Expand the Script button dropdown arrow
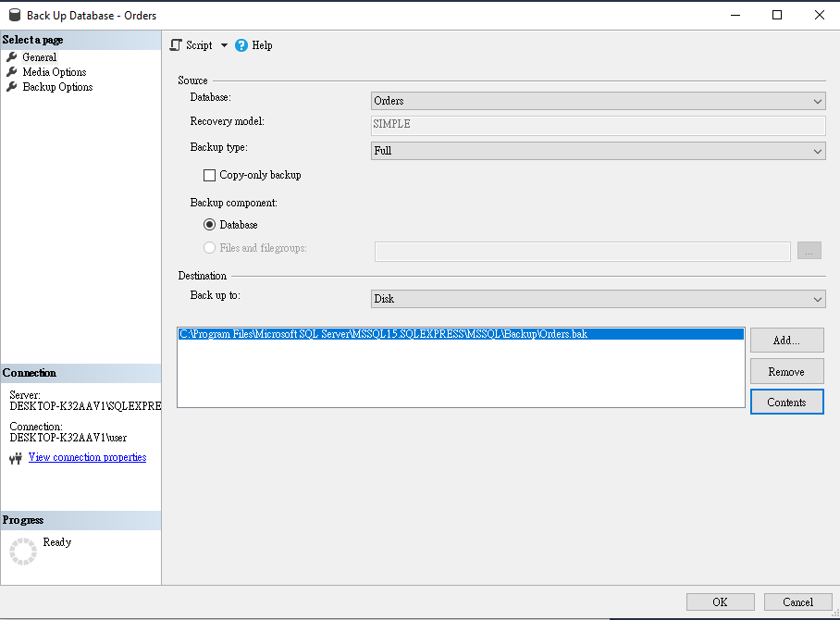840x620 pixels. pyautogui.click(x=224, y=44)
